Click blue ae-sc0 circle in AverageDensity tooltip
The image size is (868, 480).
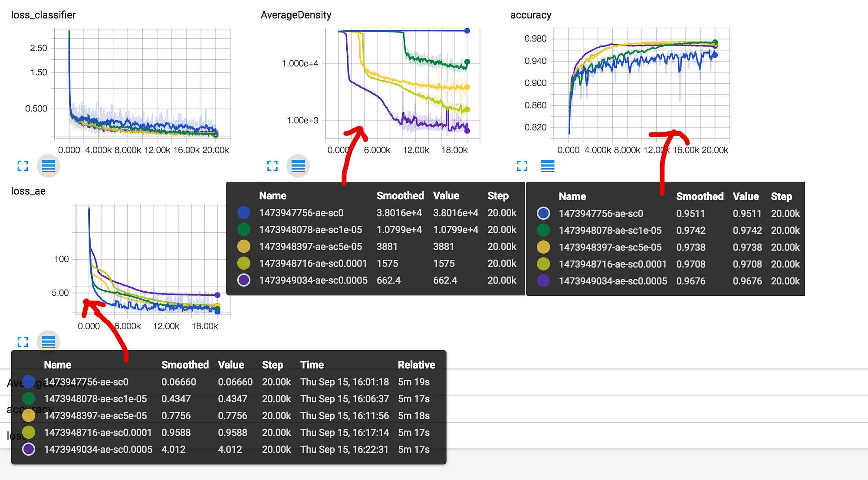(x=244, y=212)
